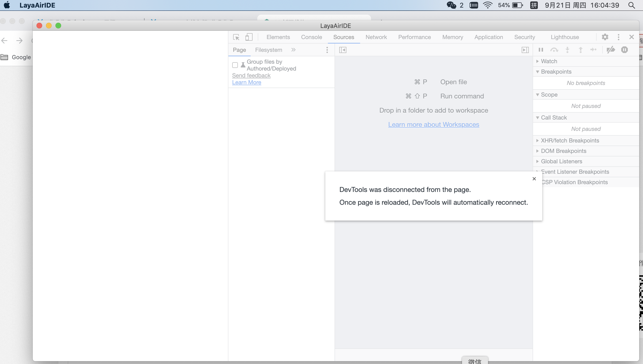Show more navigator tabs chevron
The width and height of the screenshot is (643, 364).
(294, 50)
